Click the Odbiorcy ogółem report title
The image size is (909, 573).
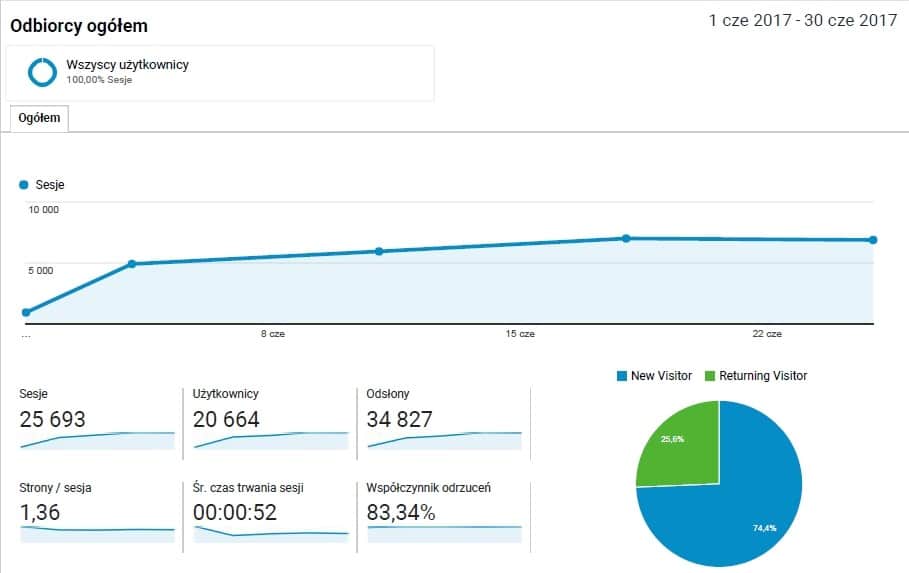coord(79,26)
